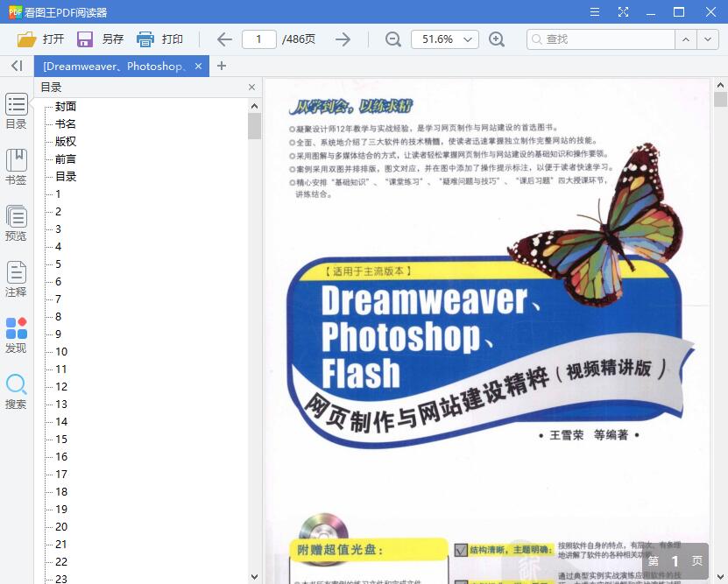Jump to outline entry 15

tap(61, 439)
